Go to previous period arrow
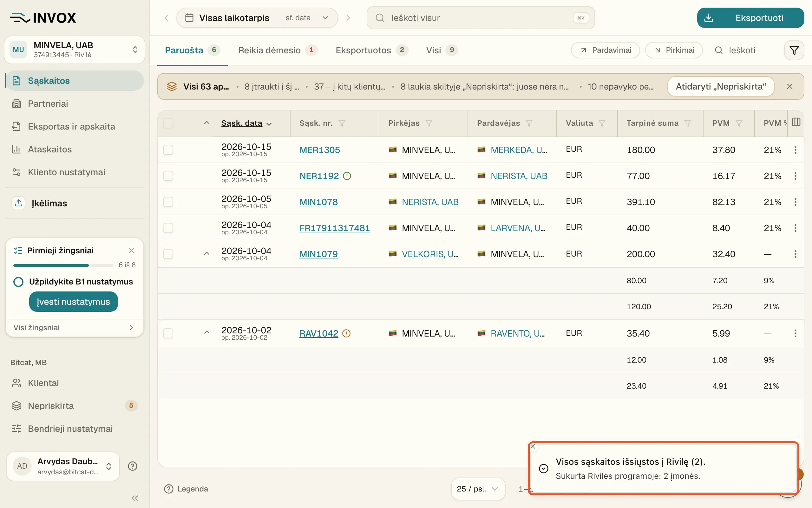The image size is (812, 508). pos(167,18)
